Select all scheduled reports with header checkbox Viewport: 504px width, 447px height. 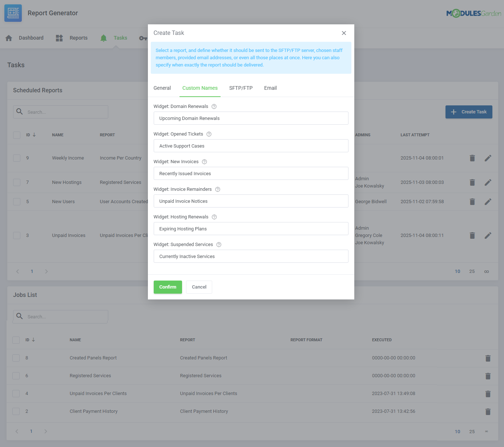(x=17, y=135)
